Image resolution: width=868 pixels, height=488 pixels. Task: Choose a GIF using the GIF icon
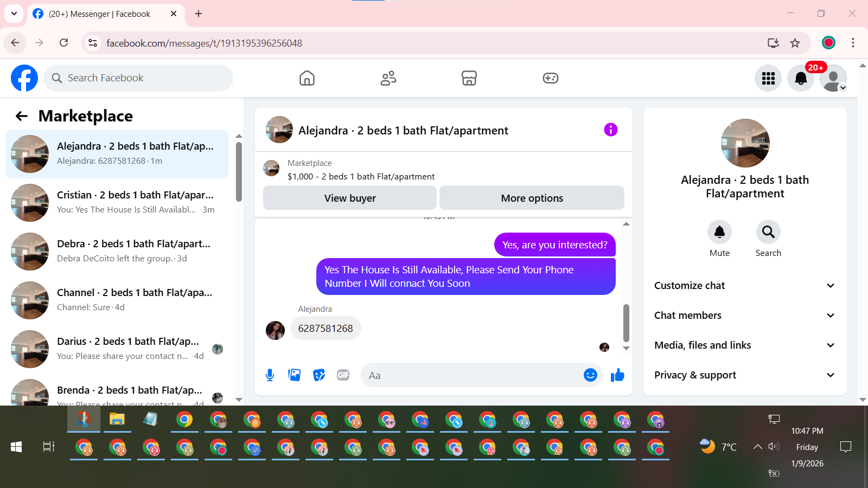pos(343,375)
